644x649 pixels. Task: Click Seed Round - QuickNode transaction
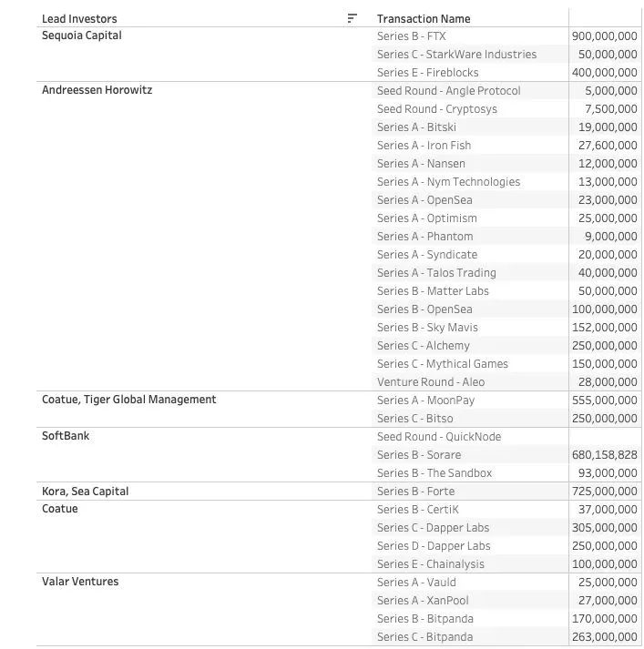coord(439,437)
